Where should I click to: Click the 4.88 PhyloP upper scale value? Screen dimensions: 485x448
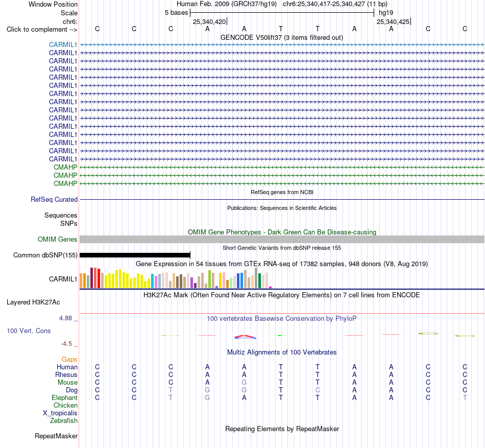click(x=65, y=318)
